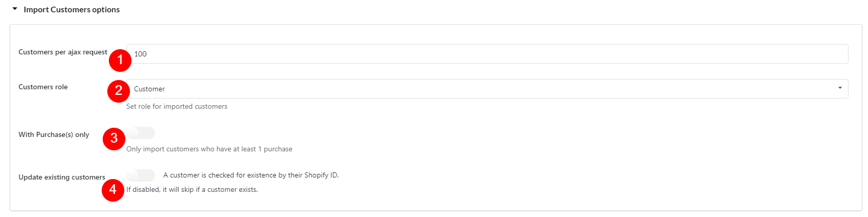
Task: Turn on Update existing customers toggle
Action: [x=141, y=175]
